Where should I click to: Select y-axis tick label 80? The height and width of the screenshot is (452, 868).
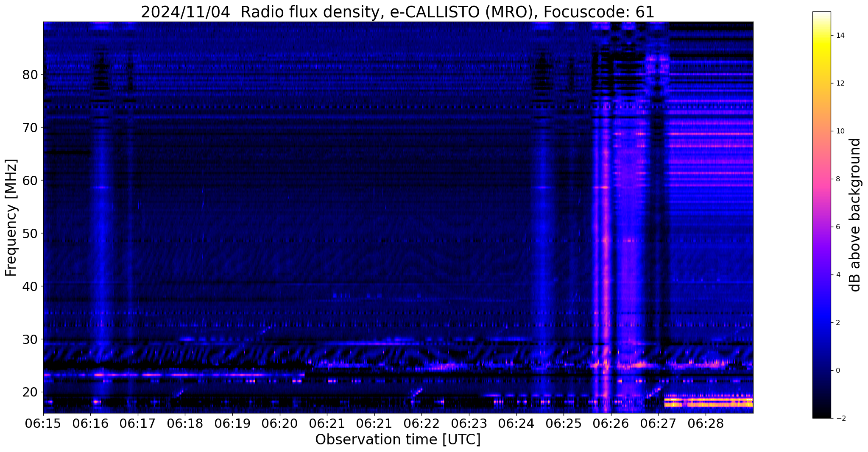[x=30, y=75]
